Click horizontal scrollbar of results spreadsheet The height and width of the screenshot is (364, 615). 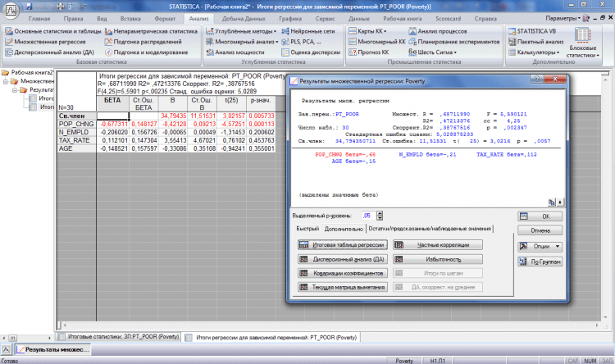coord(330,325)
